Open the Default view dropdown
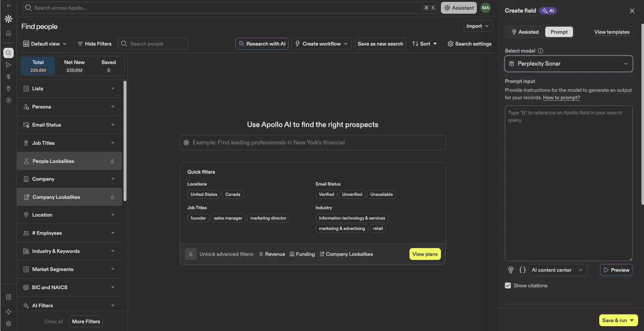 click(45, 44)
